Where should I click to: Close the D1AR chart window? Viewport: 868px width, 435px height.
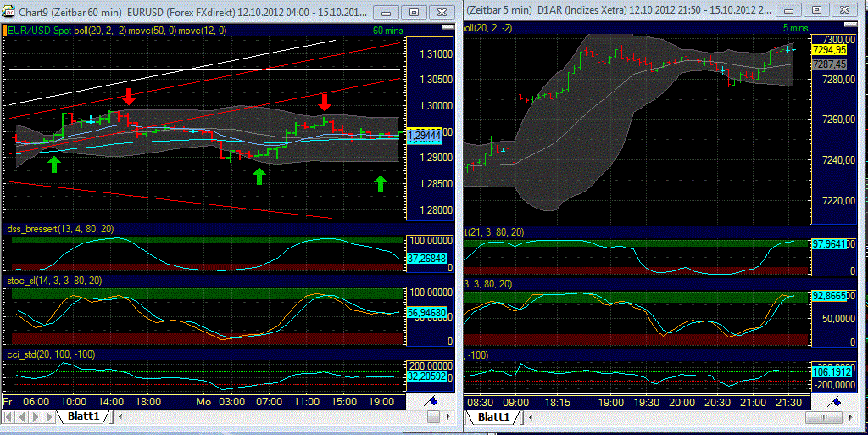coord(845,10)
